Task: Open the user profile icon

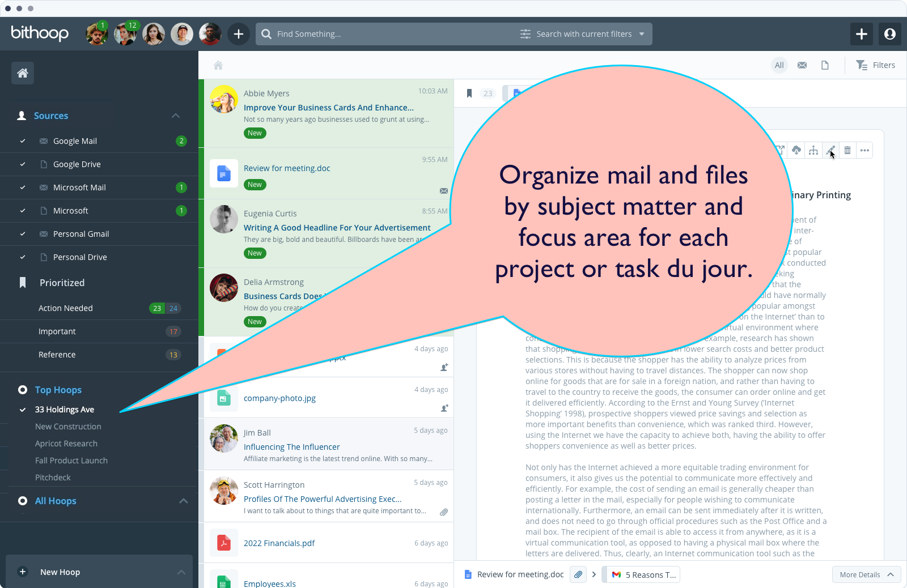Action: click(890, 34)
